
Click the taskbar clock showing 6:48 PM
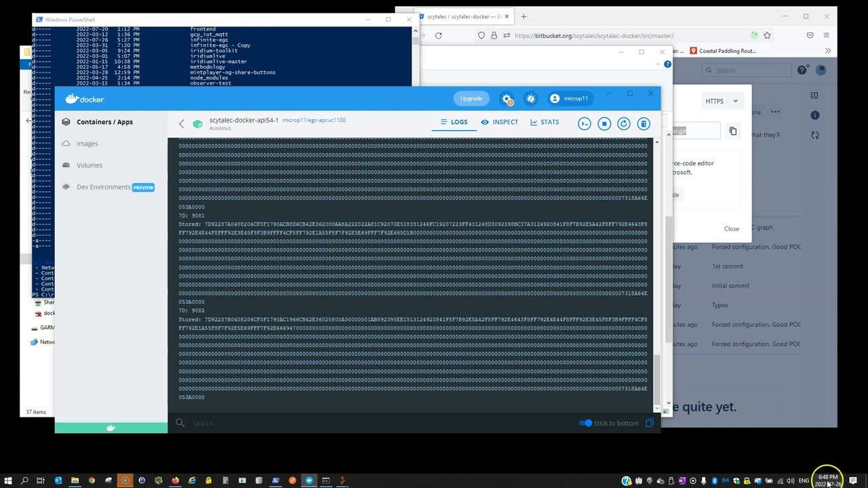click(828, 481)
